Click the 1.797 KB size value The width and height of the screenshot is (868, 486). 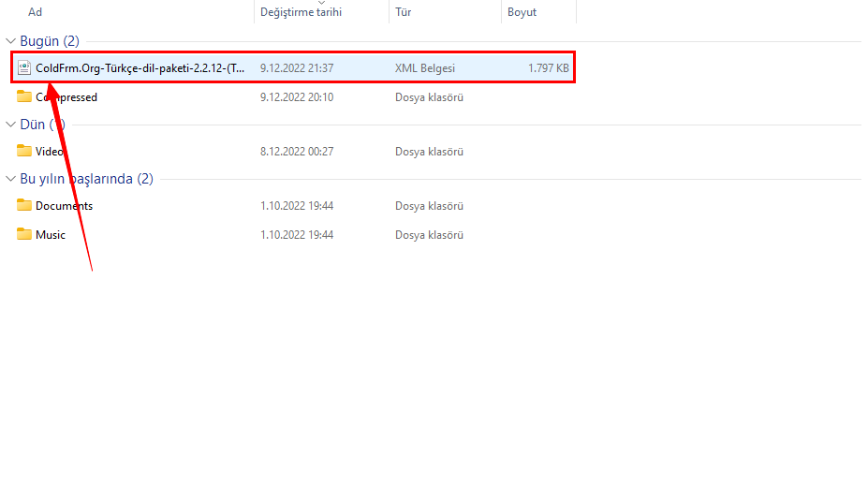coord(548,68)
